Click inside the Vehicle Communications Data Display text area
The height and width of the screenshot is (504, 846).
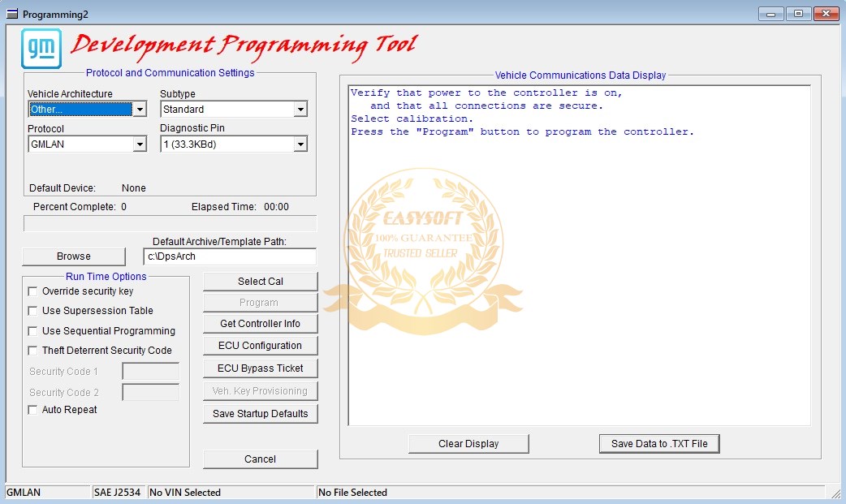[x=580, y=255]
